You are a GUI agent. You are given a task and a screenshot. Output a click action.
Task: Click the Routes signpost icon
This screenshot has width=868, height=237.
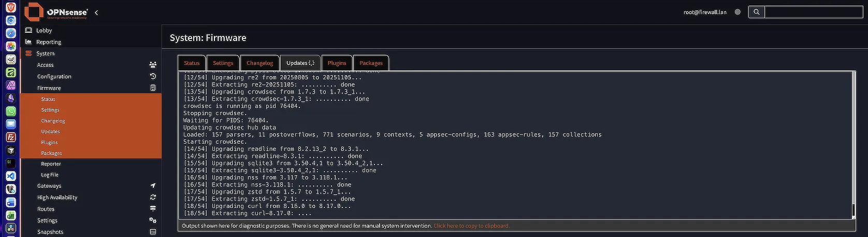[x=153, y=208]
